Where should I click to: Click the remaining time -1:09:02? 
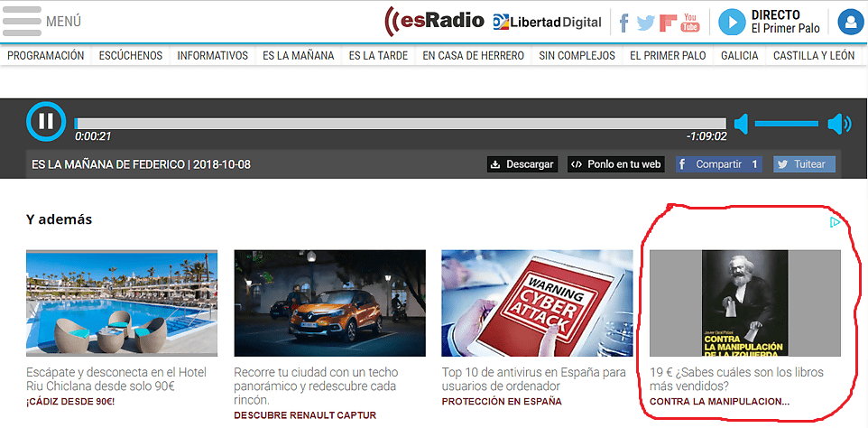[x=706, y=136]
